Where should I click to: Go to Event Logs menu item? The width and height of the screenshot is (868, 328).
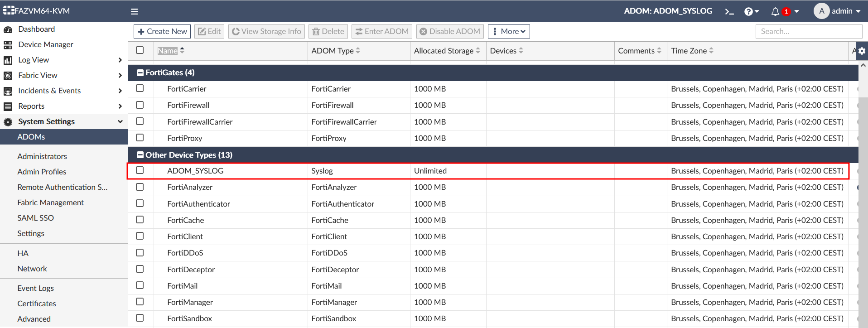point(35,288)
